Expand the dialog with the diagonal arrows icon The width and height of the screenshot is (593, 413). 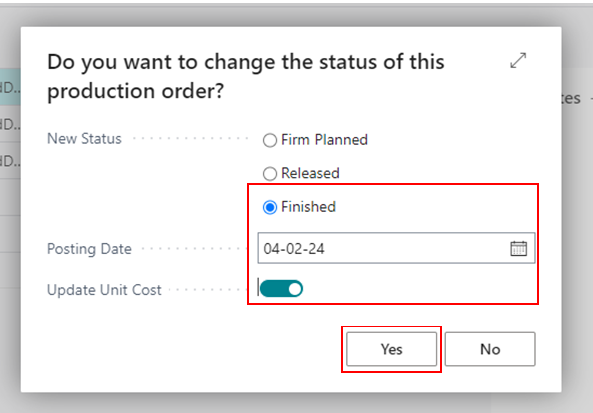518,61
